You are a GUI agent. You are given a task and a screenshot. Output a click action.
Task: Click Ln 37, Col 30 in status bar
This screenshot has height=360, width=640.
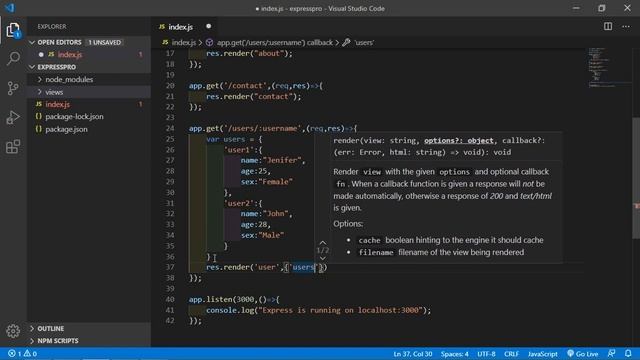413,354
